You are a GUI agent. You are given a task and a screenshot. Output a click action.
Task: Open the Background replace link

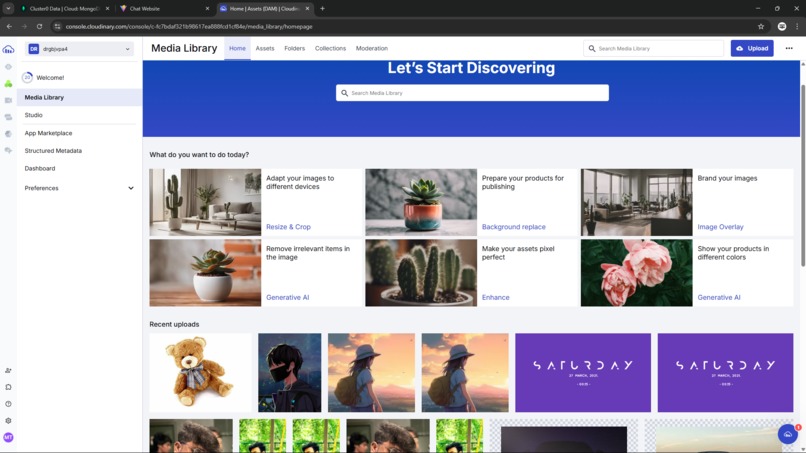point(514,227)
